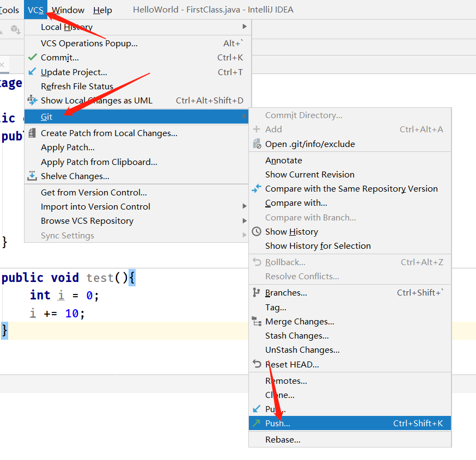The height and width of the screenshot is (460, 476).
Task: Click the 'i += 10;' code line
Action: [57, 313]
